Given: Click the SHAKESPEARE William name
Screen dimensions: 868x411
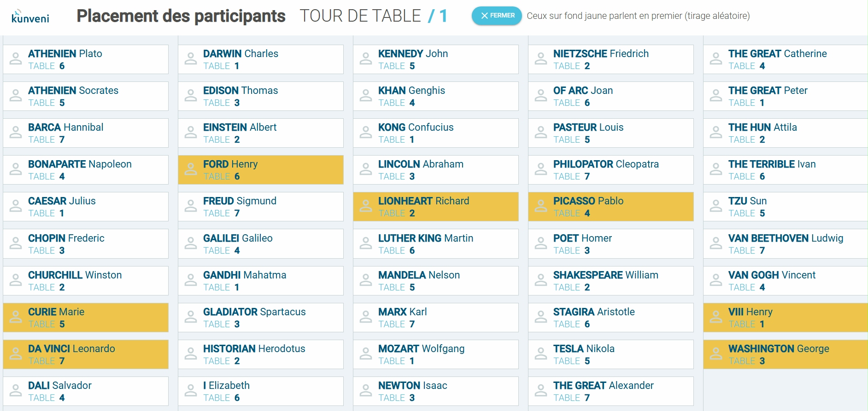Looking at the screenshot, I should pyautogui.click(x=605, y=275).
